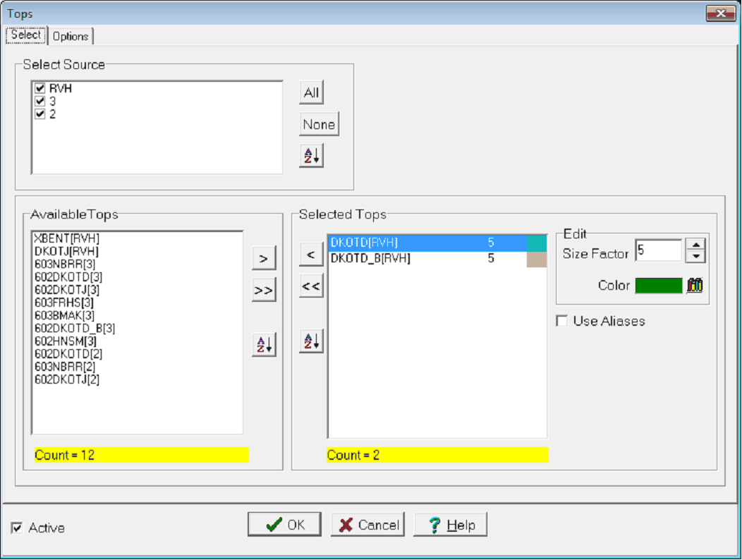
Task: Click into the Size Factor field
Action: pyautogui.click(x=658, y=250)
